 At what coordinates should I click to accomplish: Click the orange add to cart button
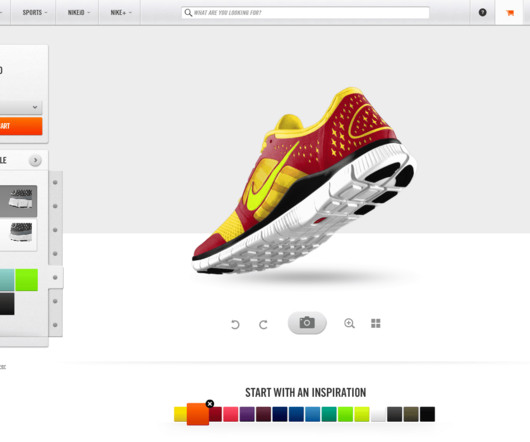tap(21, 126)
